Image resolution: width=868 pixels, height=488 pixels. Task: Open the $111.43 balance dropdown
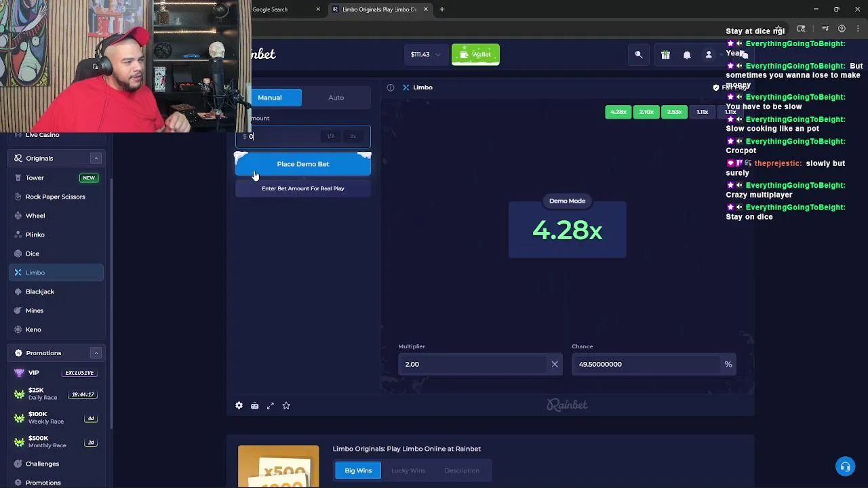pyautogui.click(x=425, y=54)
